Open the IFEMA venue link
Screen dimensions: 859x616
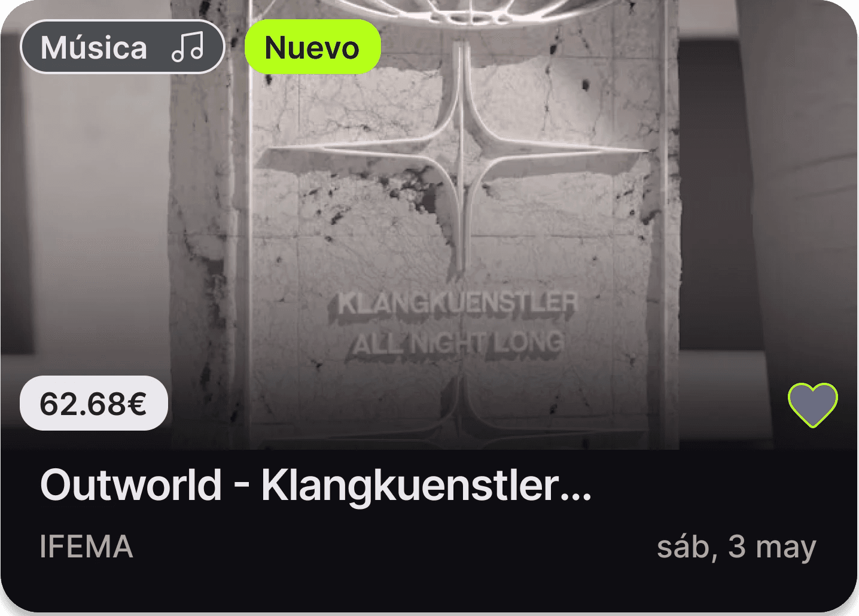point(86,547)
